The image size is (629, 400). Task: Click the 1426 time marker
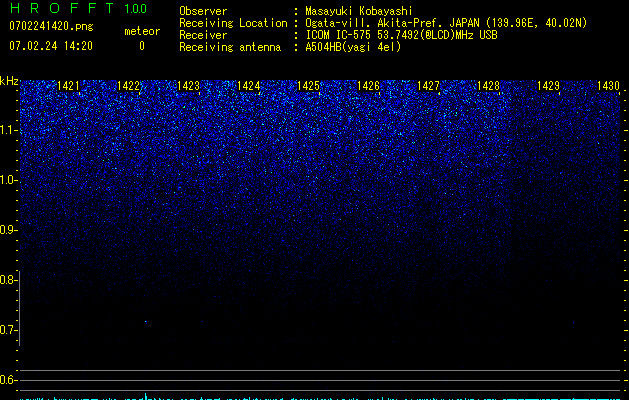pyautogui.click(x=368, y=86)
